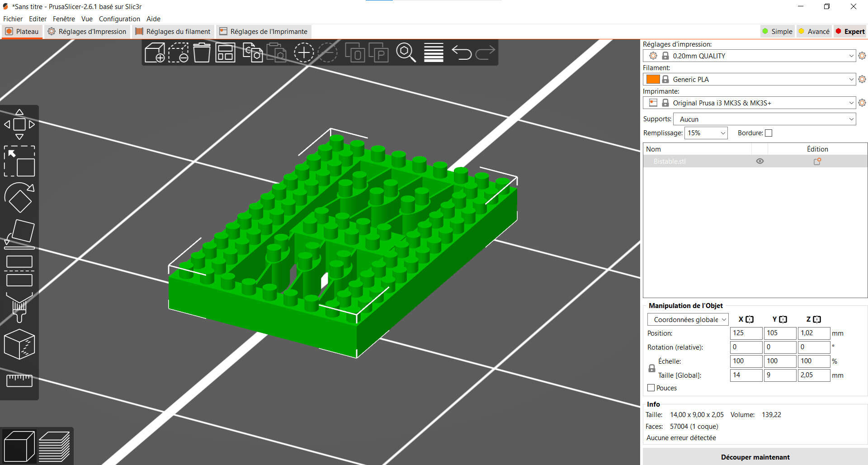Open the Editer menu
The width and height of the screenshot is (868, 465).
(x=38, y=19)
